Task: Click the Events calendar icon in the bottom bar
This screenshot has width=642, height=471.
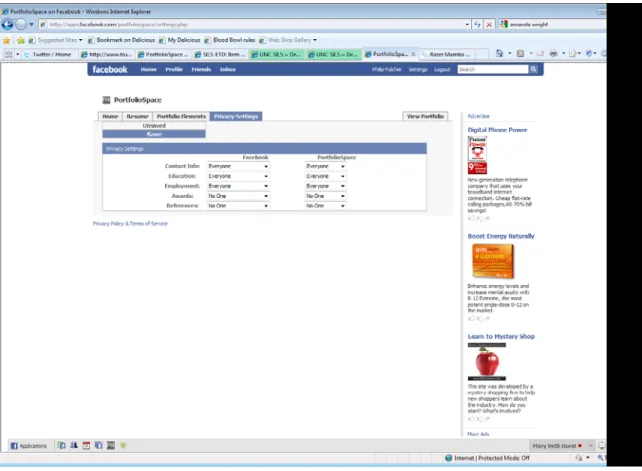Action: (x=86, y=445)
